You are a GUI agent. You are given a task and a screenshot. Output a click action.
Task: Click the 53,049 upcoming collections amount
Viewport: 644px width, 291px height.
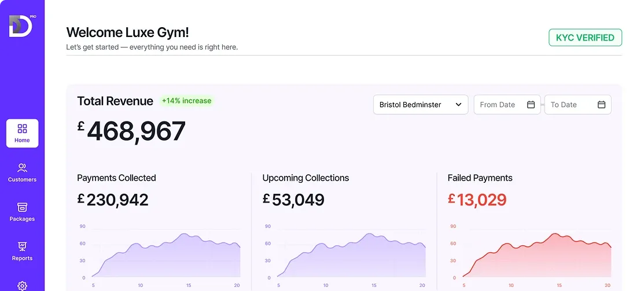293,200
